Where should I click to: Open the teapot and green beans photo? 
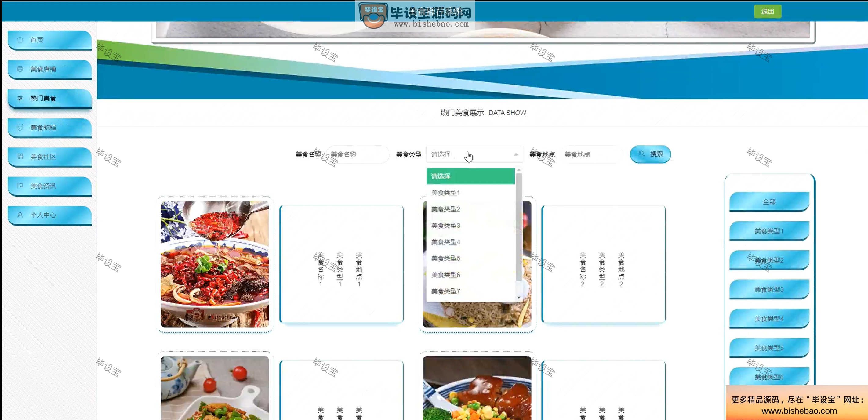(215, 388)
